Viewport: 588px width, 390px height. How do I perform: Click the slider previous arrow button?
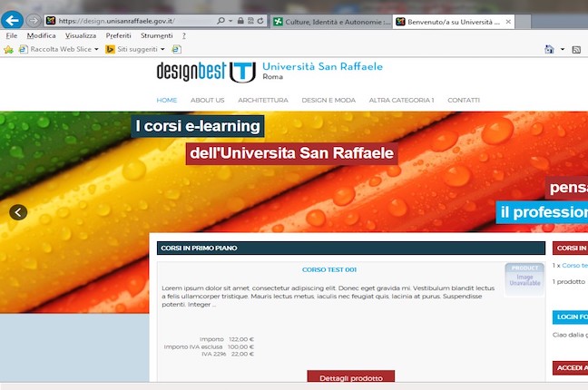tap(18, 212)
